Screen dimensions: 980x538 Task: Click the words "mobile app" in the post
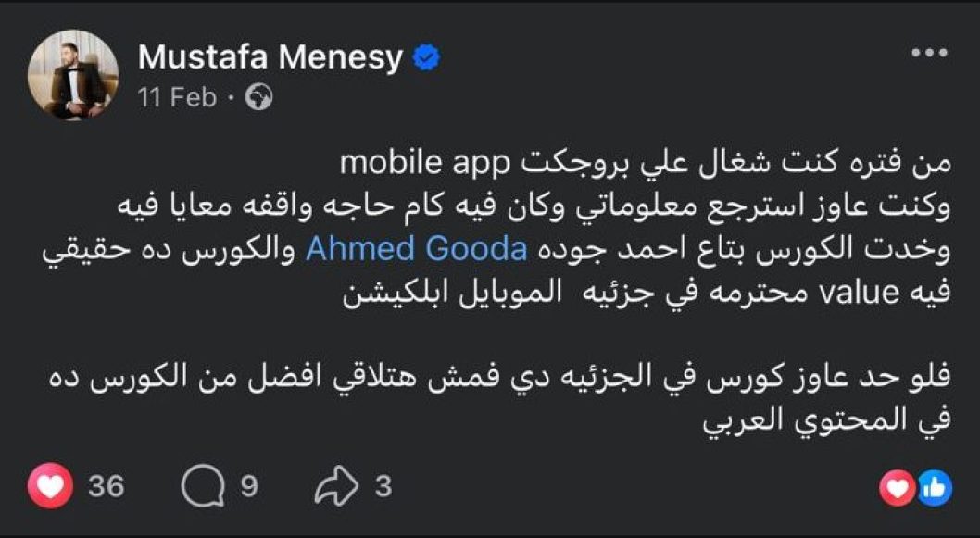pos(412,165)
